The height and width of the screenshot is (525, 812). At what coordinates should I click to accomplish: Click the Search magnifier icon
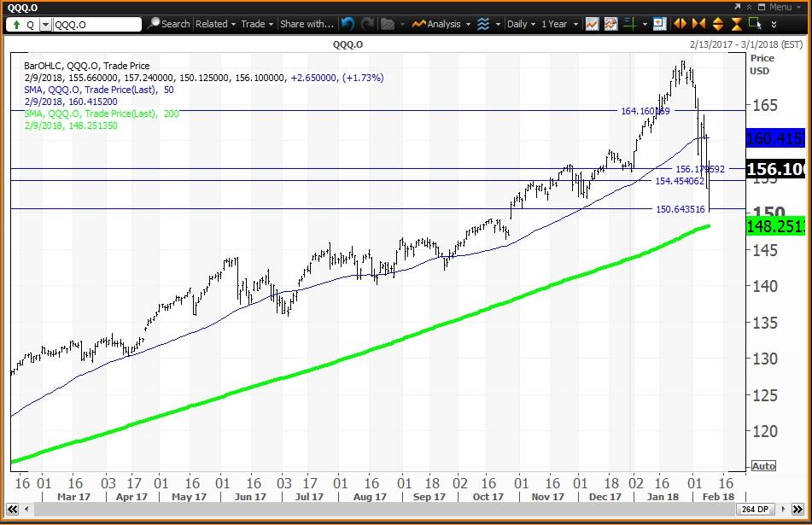tap(155, 24)
